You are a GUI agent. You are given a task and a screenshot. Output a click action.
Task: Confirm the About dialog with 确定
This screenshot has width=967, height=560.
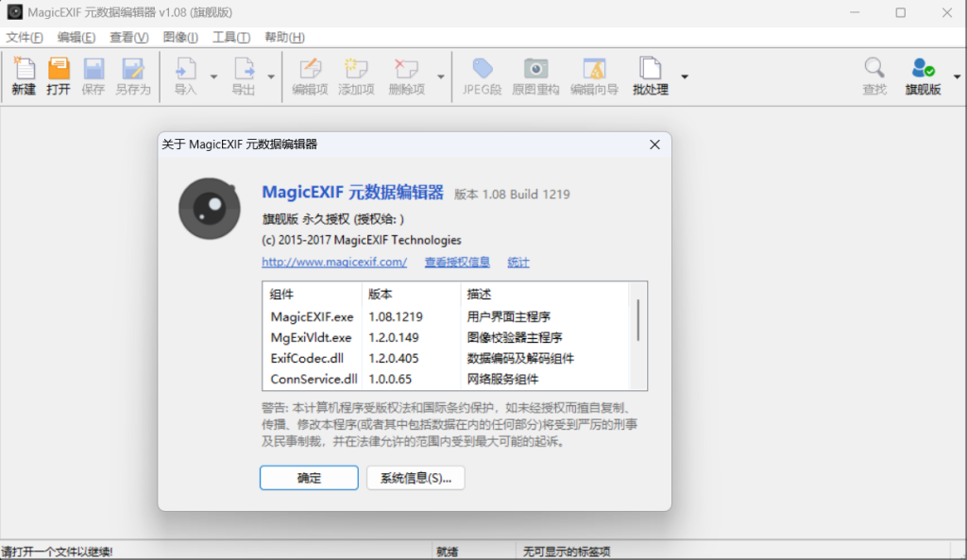[x=308, y=478]
